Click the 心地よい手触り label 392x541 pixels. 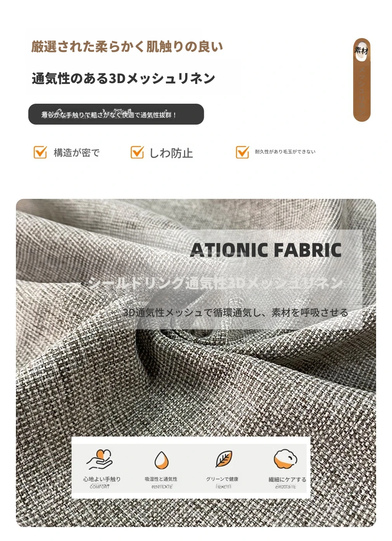(x=102, y=479)
